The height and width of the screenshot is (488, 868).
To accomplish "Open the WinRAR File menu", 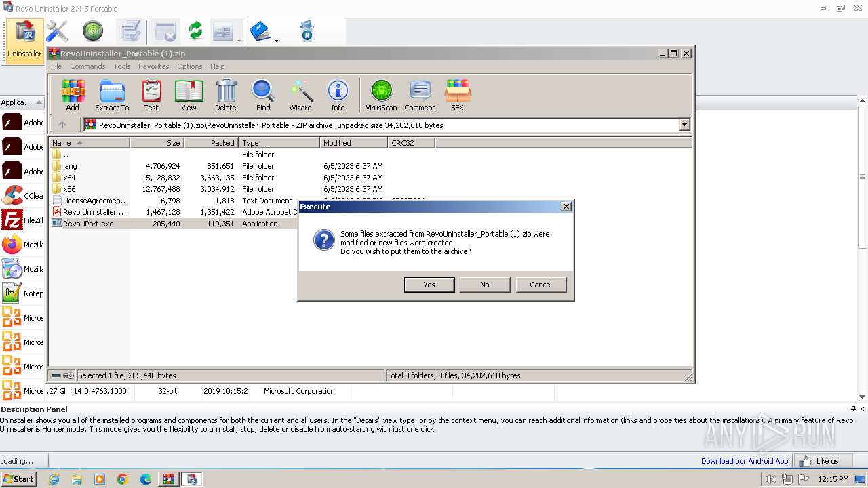I will (x=56, y=66).
